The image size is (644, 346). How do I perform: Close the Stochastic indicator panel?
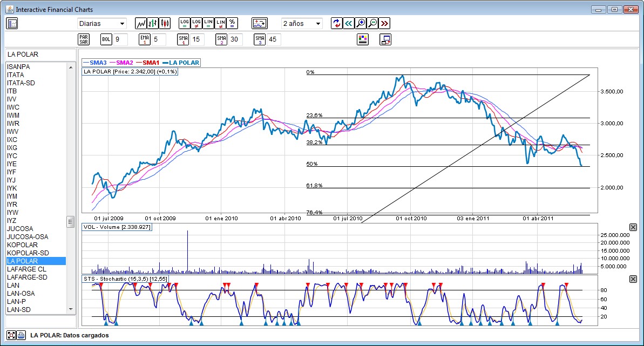[x=633, y=279]
